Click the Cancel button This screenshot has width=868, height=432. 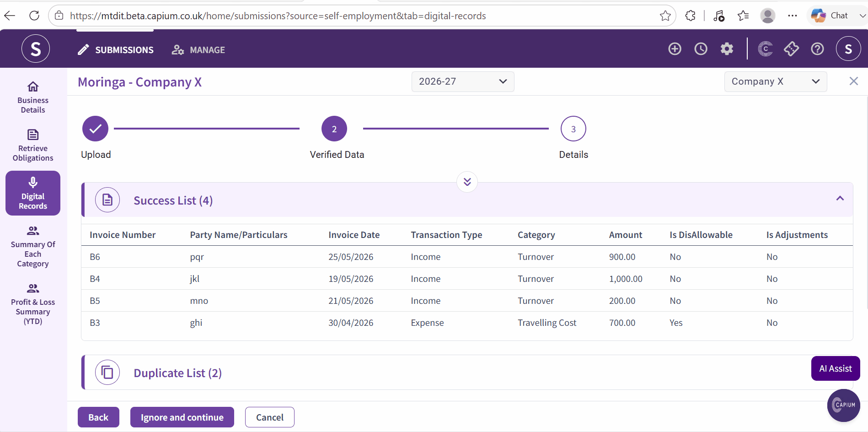[270, 417]
